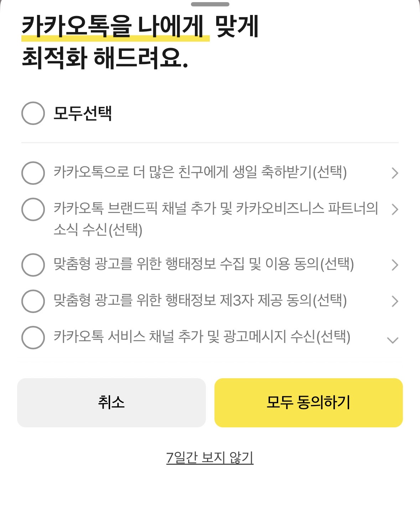The image size is (420, 531).
Task: Open details arrow for 생일 축하받기
Action: click(x=394, y=173)
